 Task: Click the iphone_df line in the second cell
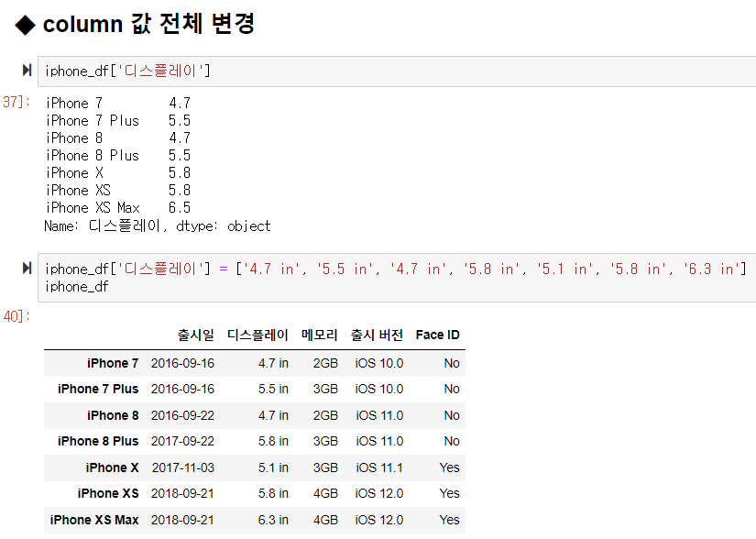click(x=77, y=286)
